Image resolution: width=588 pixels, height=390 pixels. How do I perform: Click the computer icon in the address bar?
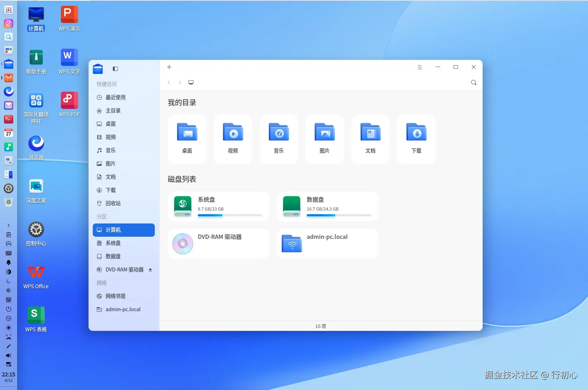[x=191, y=82]
